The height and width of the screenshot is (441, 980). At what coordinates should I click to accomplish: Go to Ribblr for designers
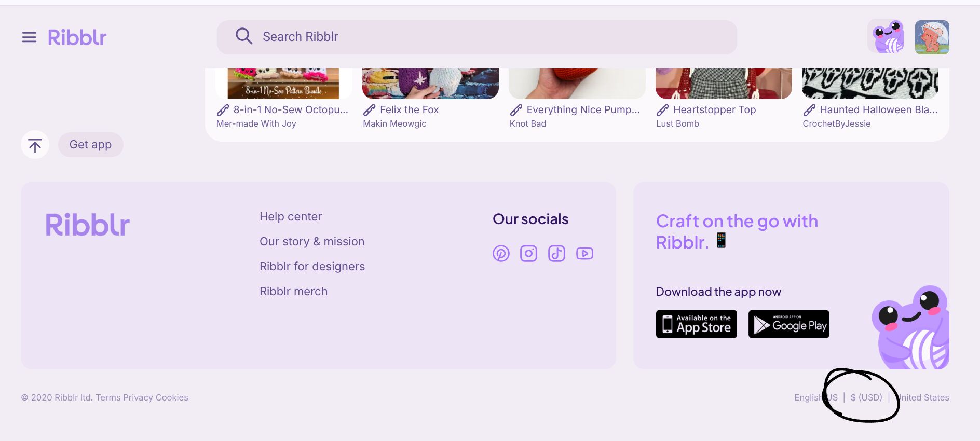[x=312, y=267]
